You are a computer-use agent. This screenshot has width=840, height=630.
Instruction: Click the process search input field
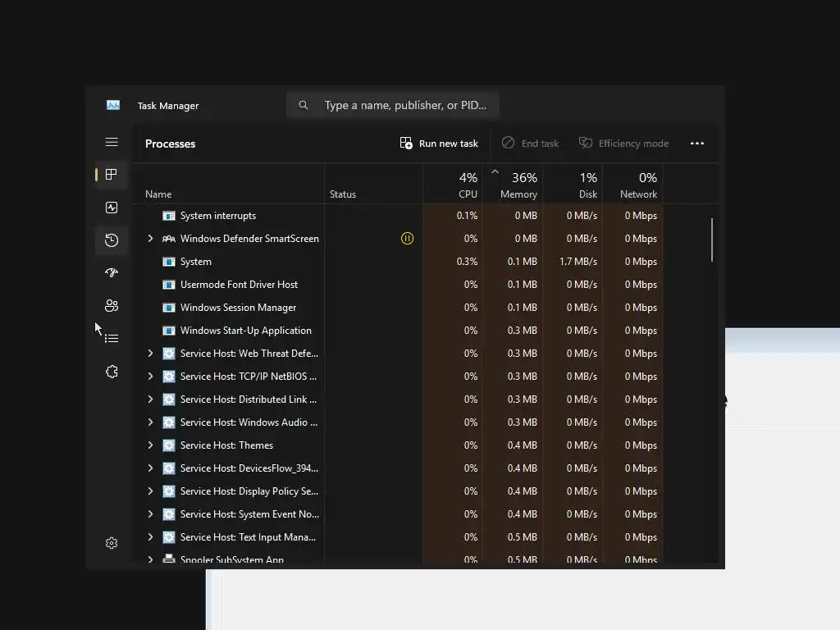tap(393, 105)
